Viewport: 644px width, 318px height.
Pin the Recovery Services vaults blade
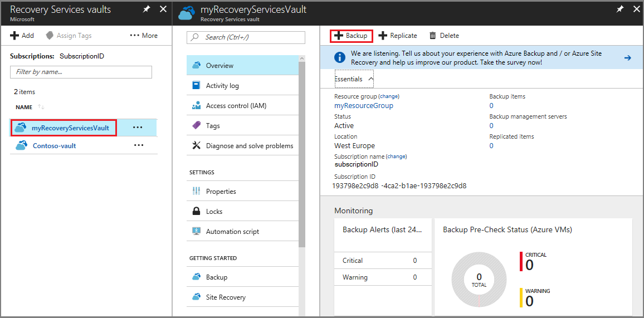[x=147, y=9]
